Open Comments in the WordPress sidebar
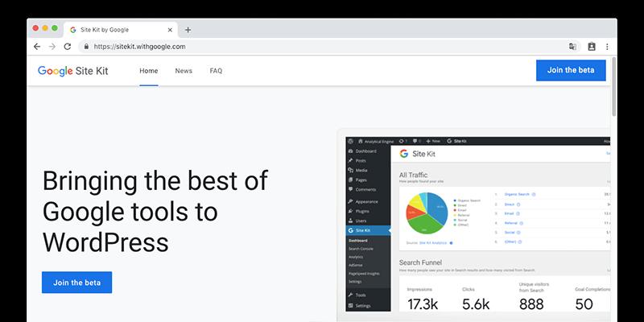 pyautogui.click(x=369, y=189)
